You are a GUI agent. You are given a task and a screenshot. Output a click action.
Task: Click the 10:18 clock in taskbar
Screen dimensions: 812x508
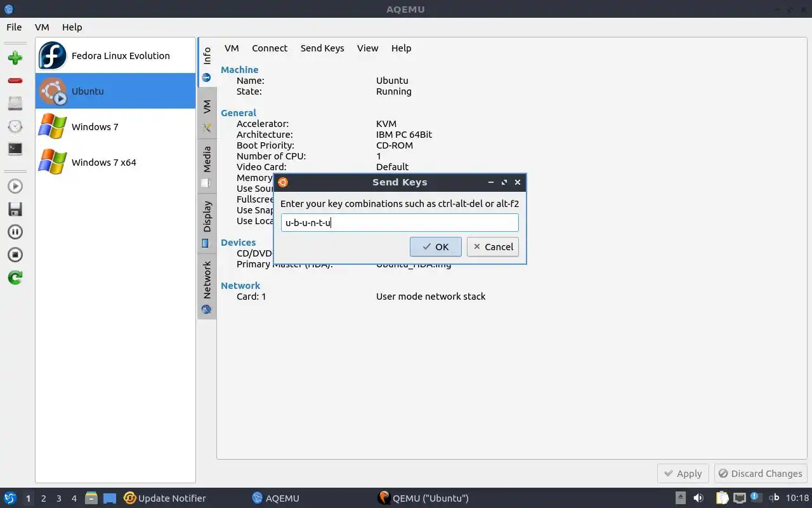coord(797,498)
